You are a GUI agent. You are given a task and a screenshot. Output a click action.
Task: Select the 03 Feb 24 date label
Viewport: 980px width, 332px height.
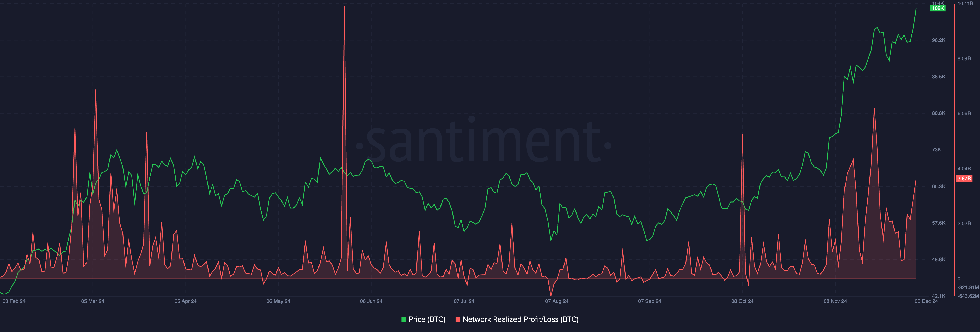tap(14, 301)
